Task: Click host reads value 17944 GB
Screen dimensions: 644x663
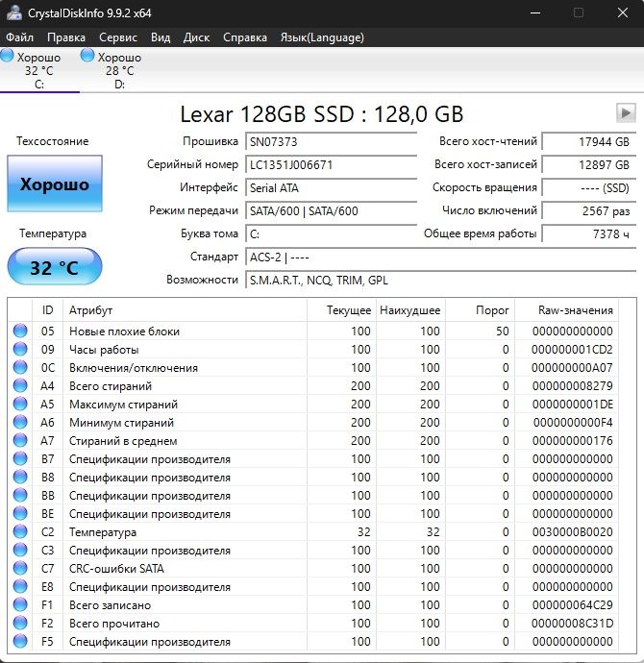Action: pos(589,141)
